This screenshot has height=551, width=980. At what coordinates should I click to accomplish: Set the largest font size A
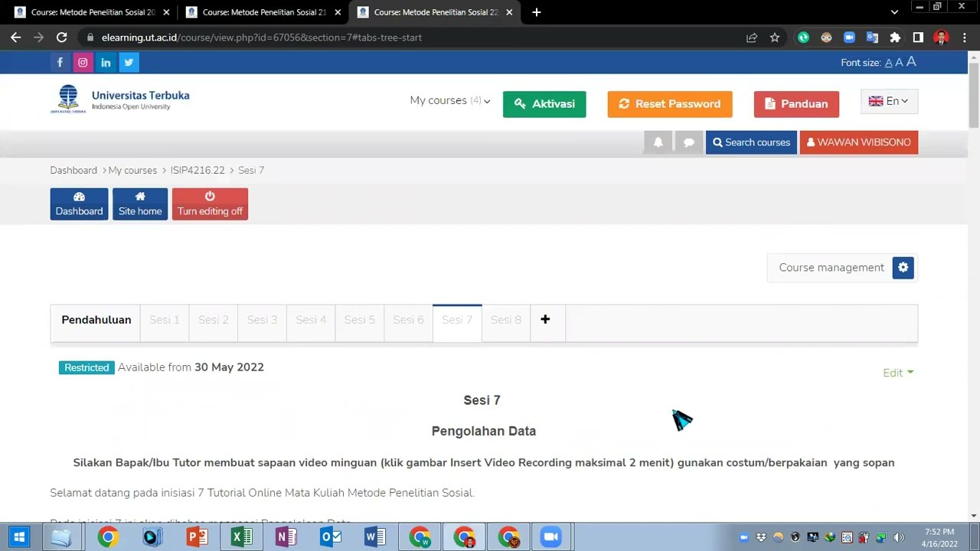click(911, 62)
